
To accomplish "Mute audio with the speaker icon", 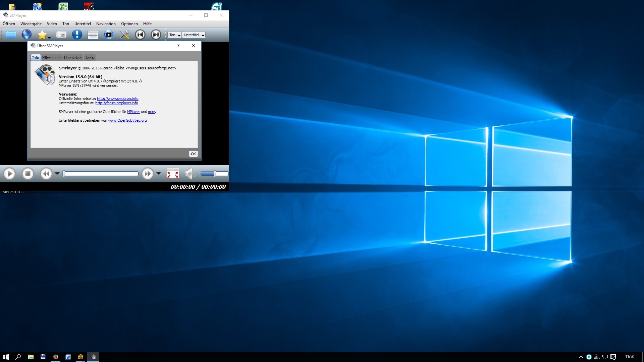I will click(x=190, y=174).
